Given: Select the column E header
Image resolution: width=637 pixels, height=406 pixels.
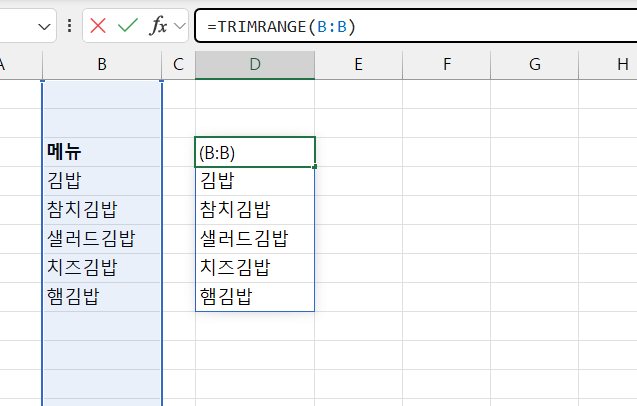Looking at the screenshot, I should click(x=358, y=65).
